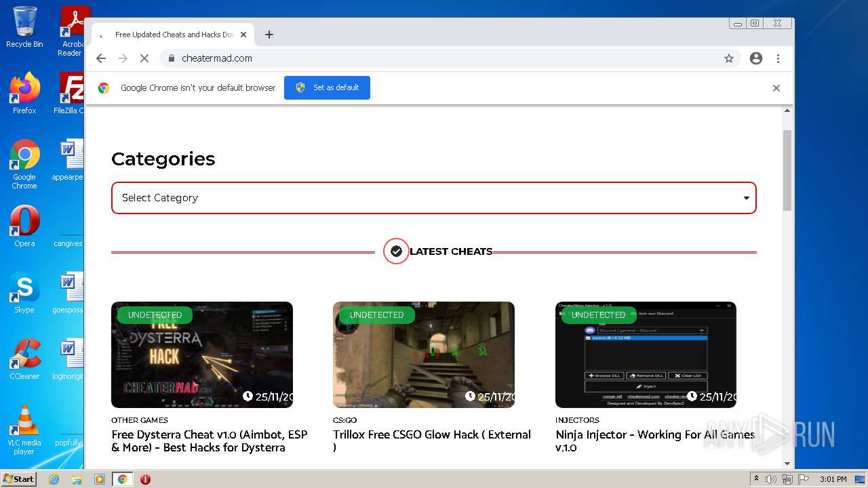868x488 pixels.
Task: Open File Explorer from the taskbar
Action: [x=77, y=479]
